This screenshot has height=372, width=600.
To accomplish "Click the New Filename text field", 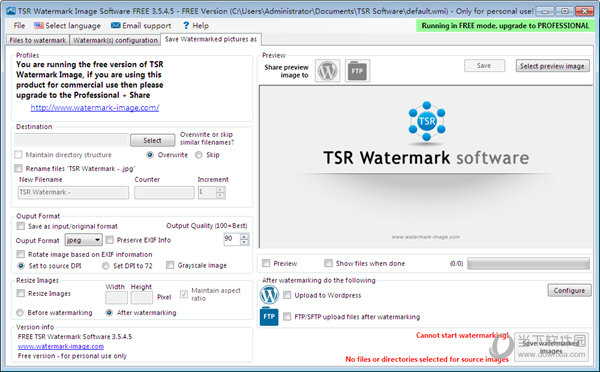I will pos(73,192).
